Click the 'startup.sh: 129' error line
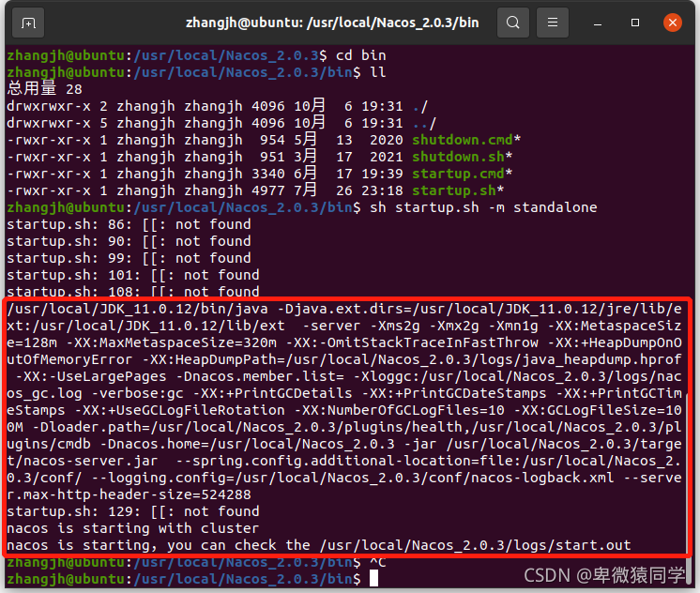The height and width of the screenshot is (593, 700). tap(133, 511)
